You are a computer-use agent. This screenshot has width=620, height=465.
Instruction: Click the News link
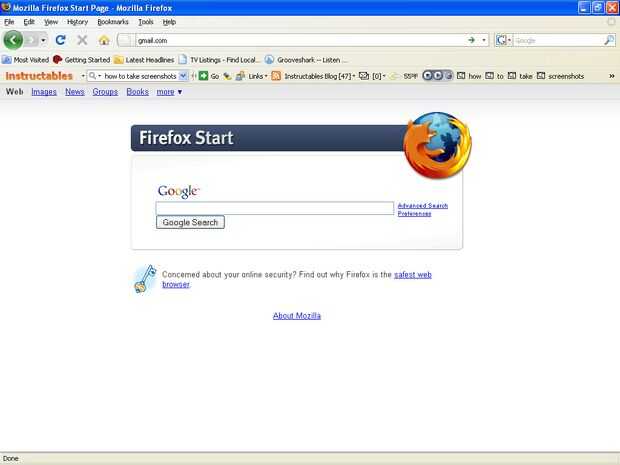click(75, 92)
